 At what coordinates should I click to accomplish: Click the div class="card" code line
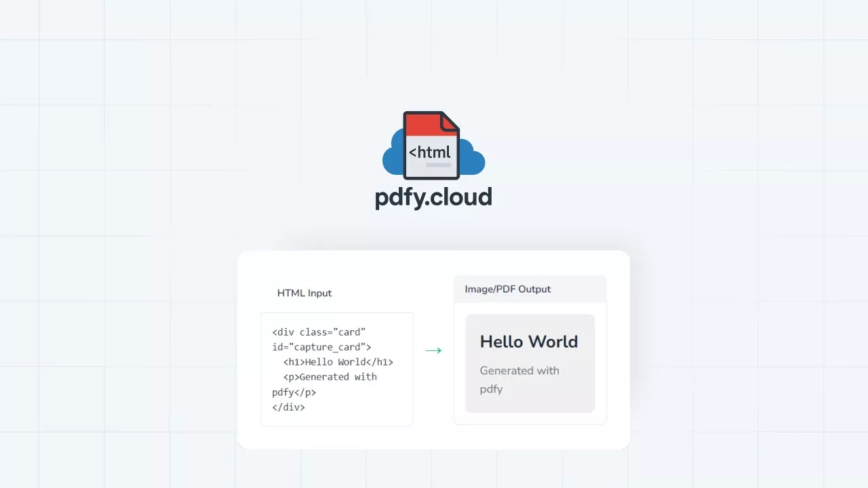point(319,332)
